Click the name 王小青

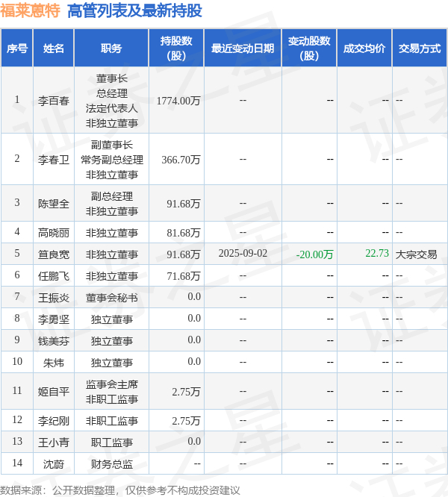click(x=54, y=443)
